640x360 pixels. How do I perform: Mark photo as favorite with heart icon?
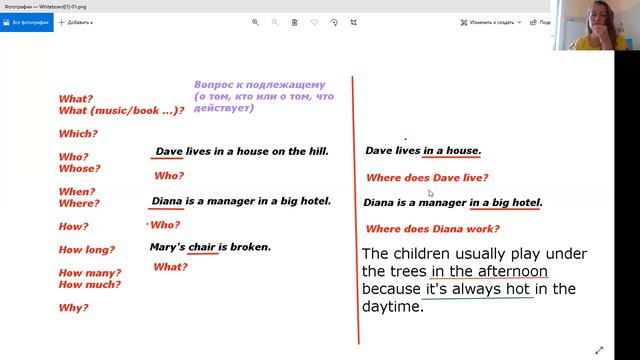click(314, 22)
